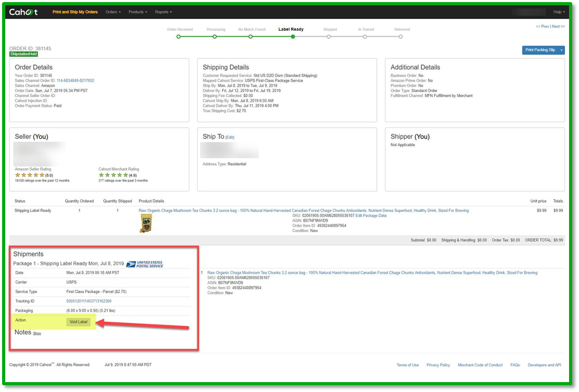The width and height of the screenshot is (579, 392).
Task: Click the Additional Details panel heading
Action: click(415, 67)
